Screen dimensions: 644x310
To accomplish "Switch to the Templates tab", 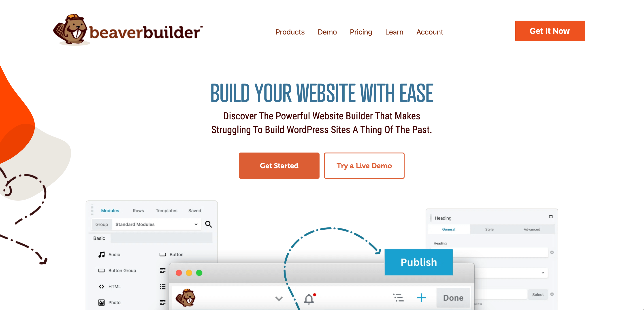I will pyautogui.click(x=166, y=210).
